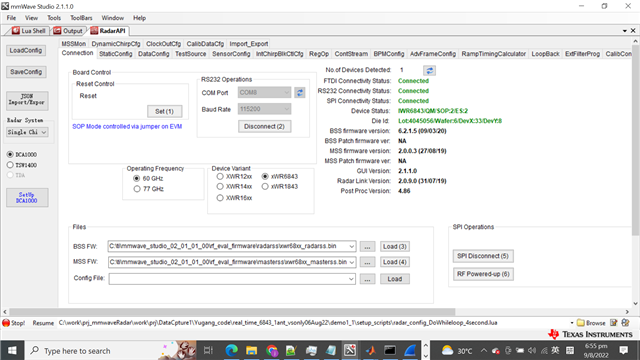Expand the BSS FW path dropdown
640x360 pixels.
(x=351, y=247)
